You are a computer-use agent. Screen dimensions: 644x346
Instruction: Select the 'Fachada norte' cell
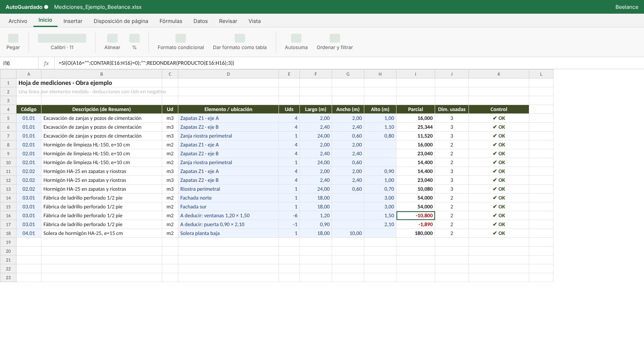click(228, 198)
